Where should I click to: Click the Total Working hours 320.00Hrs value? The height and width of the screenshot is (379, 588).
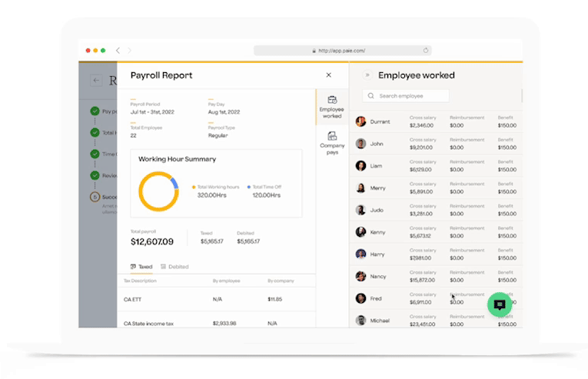pos(212,195)
